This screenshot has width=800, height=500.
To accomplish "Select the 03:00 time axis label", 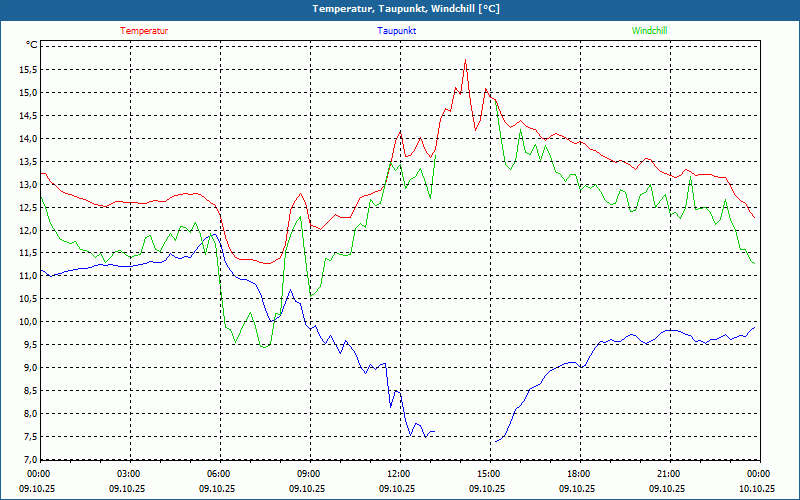I will pyautogui.click(x=129, y=474).
